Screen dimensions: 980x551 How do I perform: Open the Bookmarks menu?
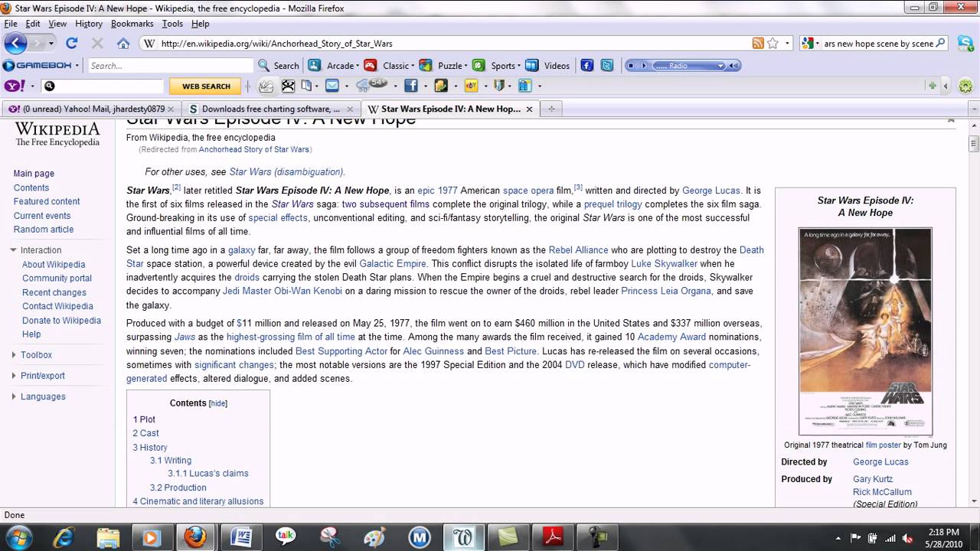[132, 24]
